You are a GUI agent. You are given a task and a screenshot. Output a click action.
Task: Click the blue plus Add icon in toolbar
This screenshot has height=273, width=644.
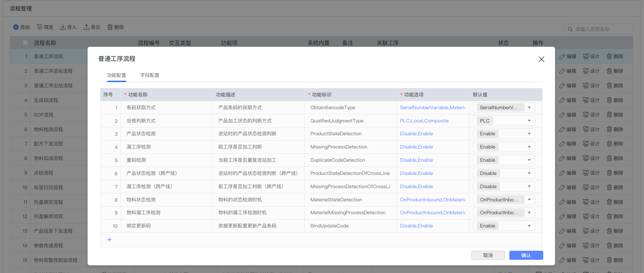(16, 27)
